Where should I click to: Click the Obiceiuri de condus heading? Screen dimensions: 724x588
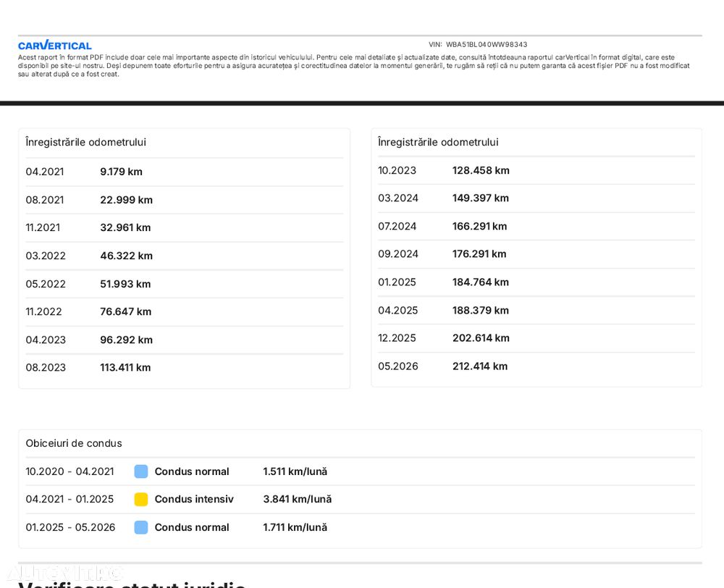pos(74,443)
